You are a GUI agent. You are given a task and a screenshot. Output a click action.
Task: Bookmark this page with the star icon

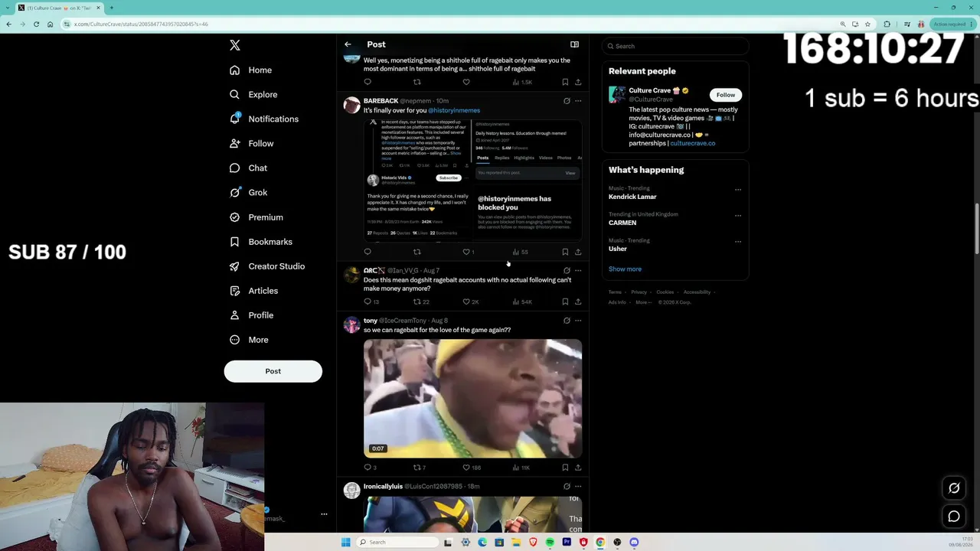[867, 24]
